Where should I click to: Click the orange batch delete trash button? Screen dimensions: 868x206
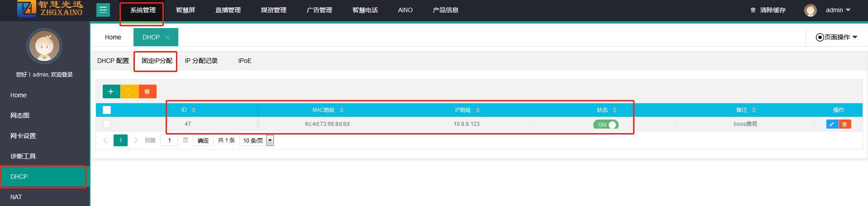[147, 91]
